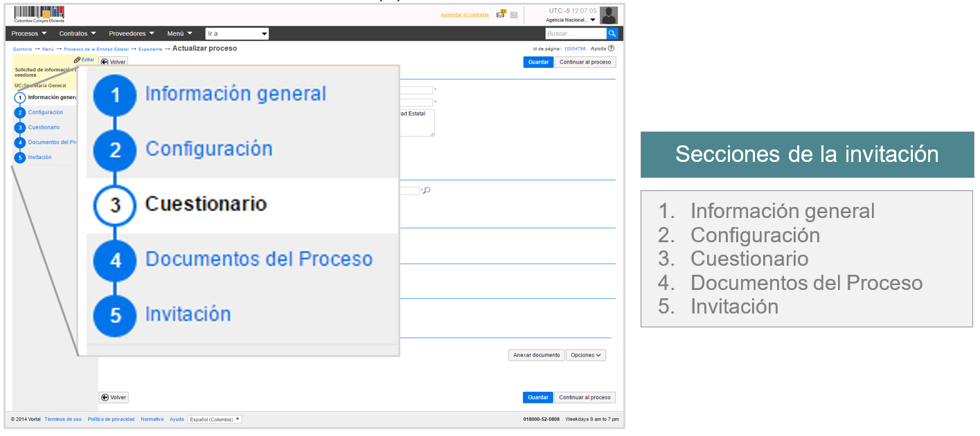The image size is (980, 436).
Task: Click the top Guardar button
Action: [538, 62]
